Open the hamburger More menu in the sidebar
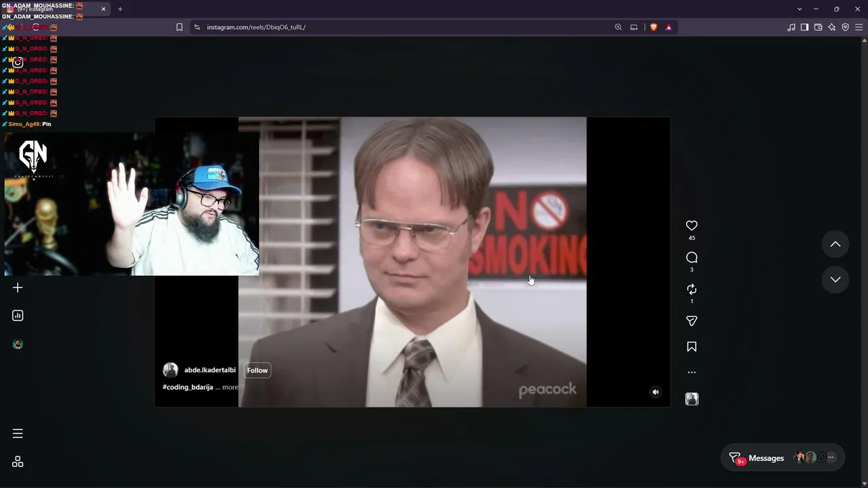Screen dimensions: 868x488 click(18, 434)
